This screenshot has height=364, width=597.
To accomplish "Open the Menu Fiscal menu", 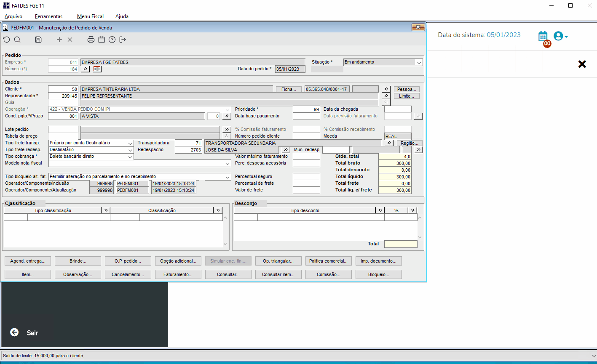I will click(90, 16).
